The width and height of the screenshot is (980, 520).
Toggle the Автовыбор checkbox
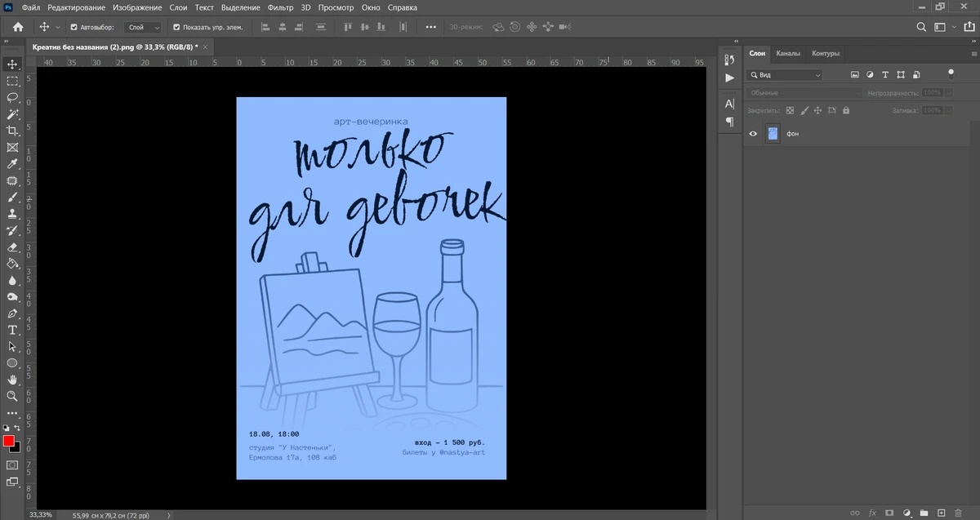[x=73, y=27]
